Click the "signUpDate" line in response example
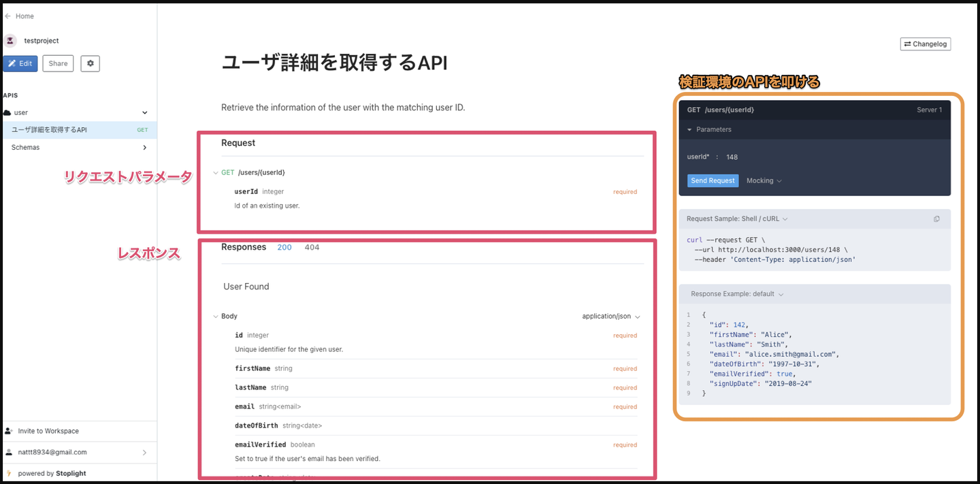This screenshot has height=484, width=980. tap(761, 383)
